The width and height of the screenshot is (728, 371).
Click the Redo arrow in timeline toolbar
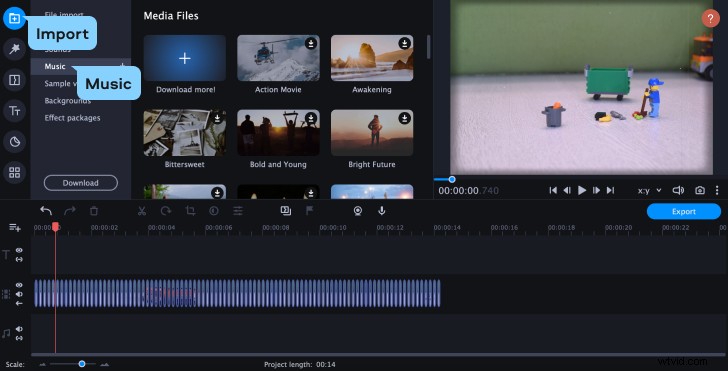70,211
